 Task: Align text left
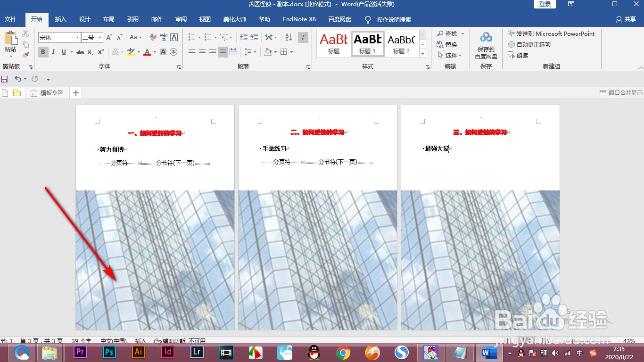click(192, 52)
